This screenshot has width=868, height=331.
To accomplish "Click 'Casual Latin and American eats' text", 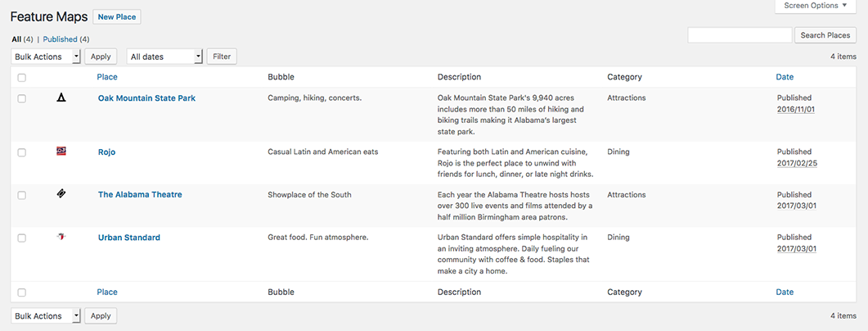I will click(x=322, y=152).
